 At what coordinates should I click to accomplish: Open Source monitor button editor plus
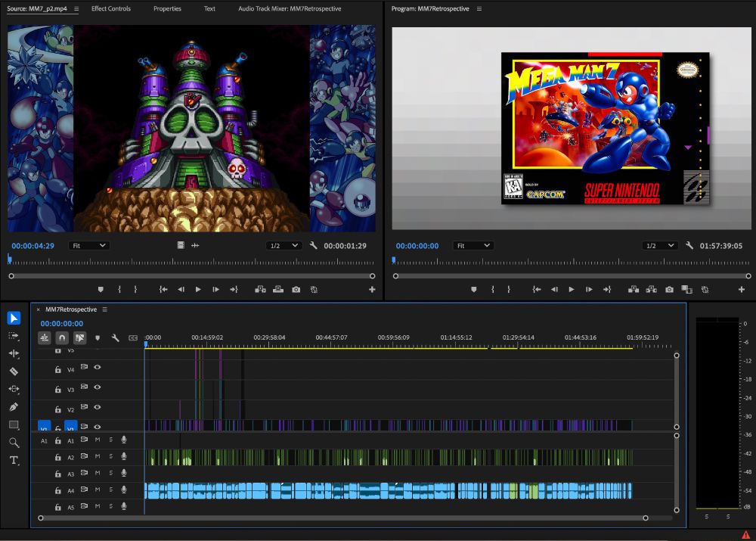pyautogui.click(x=372, y=290)
